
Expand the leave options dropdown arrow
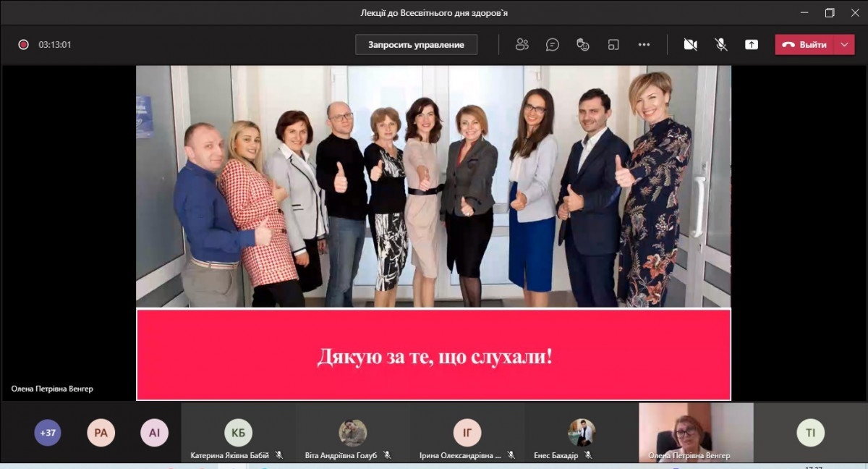(844, 45)
